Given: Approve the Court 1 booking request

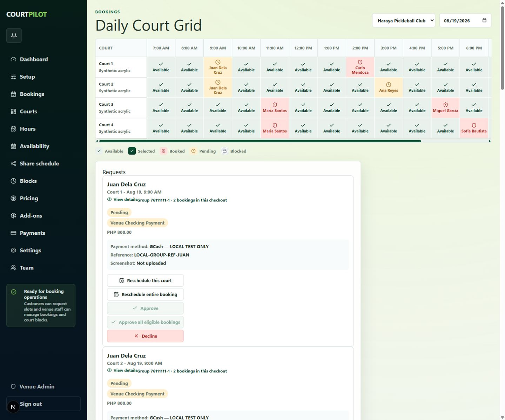Looking at the screenshot, I should 145,308.
